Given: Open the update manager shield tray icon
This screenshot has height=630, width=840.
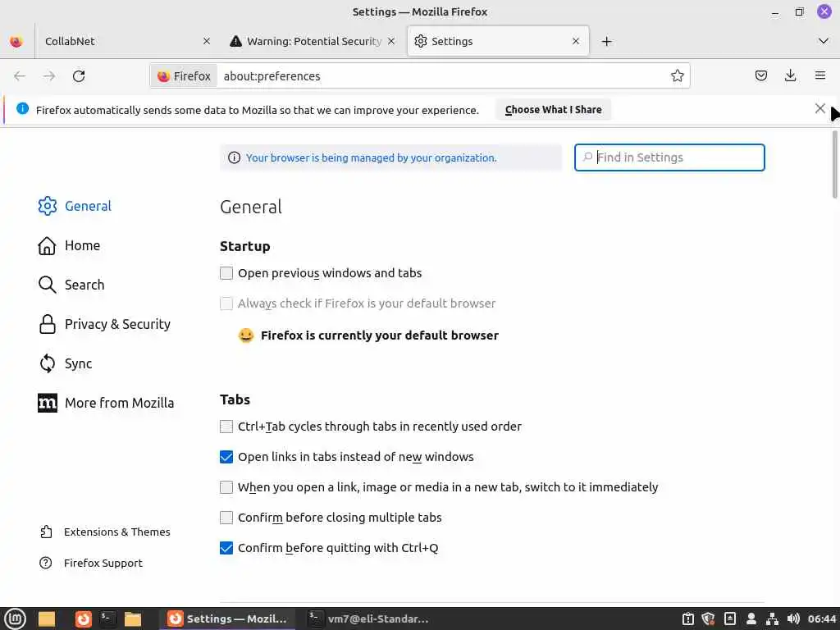Looking at the screenshot, I should pos(708,619).
